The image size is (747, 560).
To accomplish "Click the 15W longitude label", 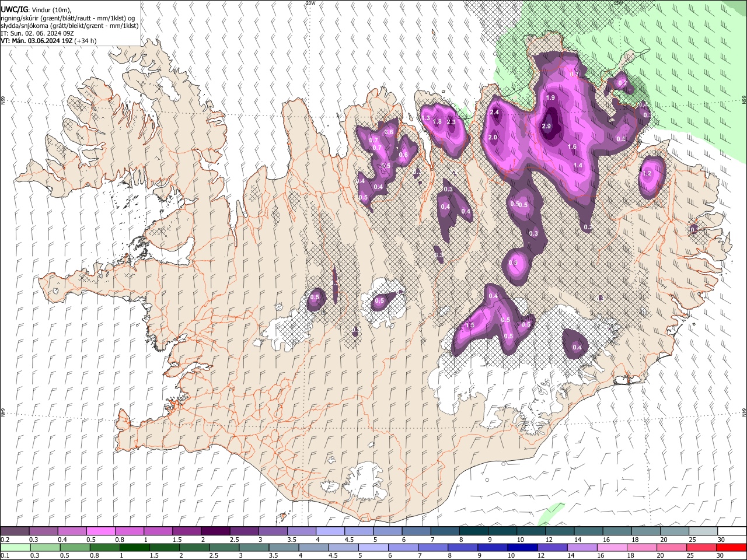I will (x=619, y=3).
